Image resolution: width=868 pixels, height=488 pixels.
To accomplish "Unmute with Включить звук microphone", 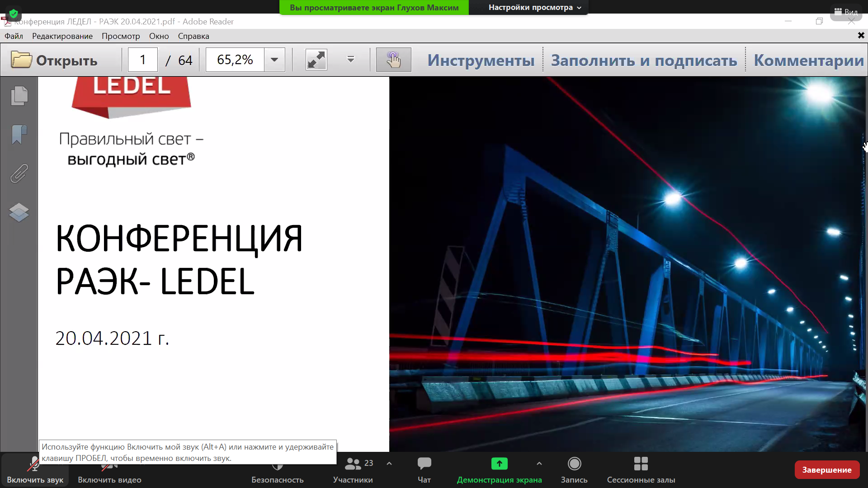I will click(x=35, y=470).
